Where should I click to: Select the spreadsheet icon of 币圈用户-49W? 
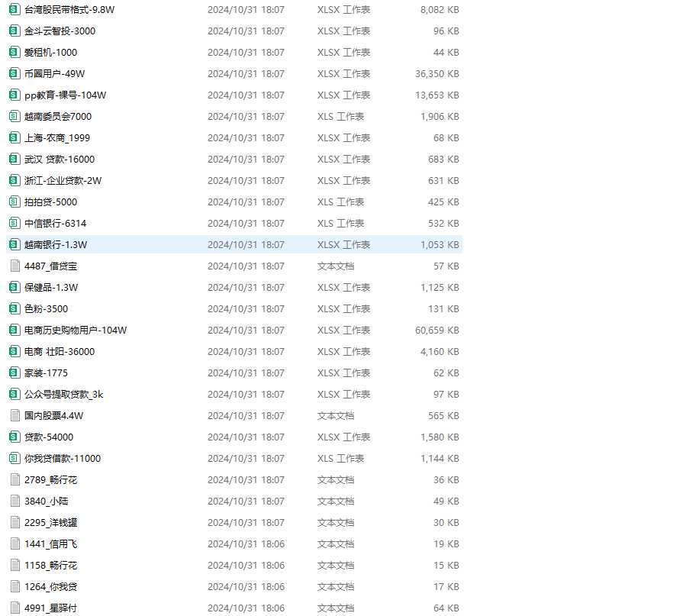pos(14,73)
